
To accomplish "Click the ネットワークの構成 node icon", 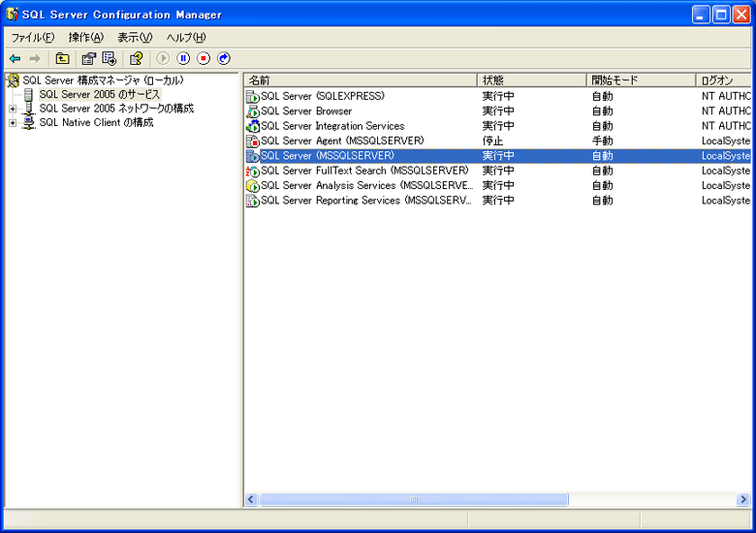I will (x=28, y=109).
